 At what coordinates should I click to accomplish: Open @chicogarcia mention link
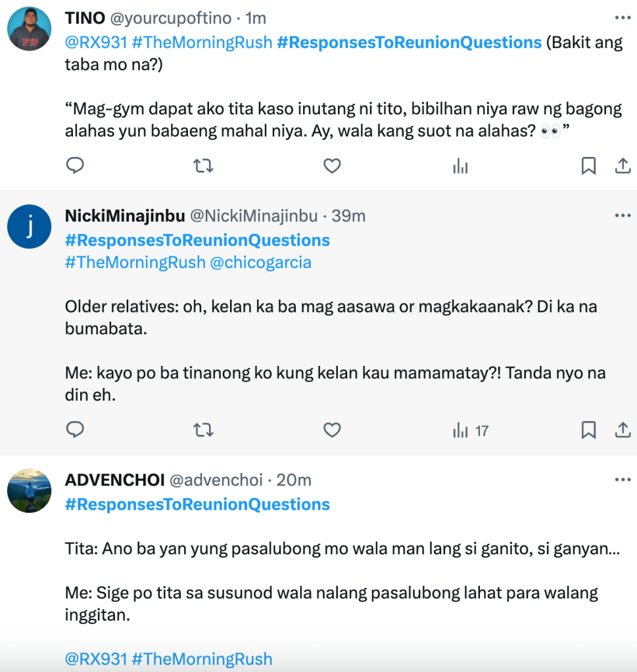coord(260,263)
